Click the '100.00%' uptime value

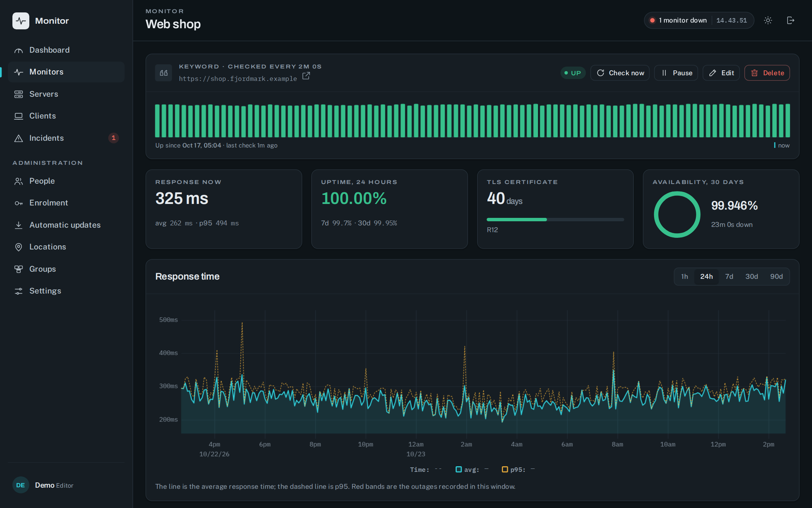[354, 198]
